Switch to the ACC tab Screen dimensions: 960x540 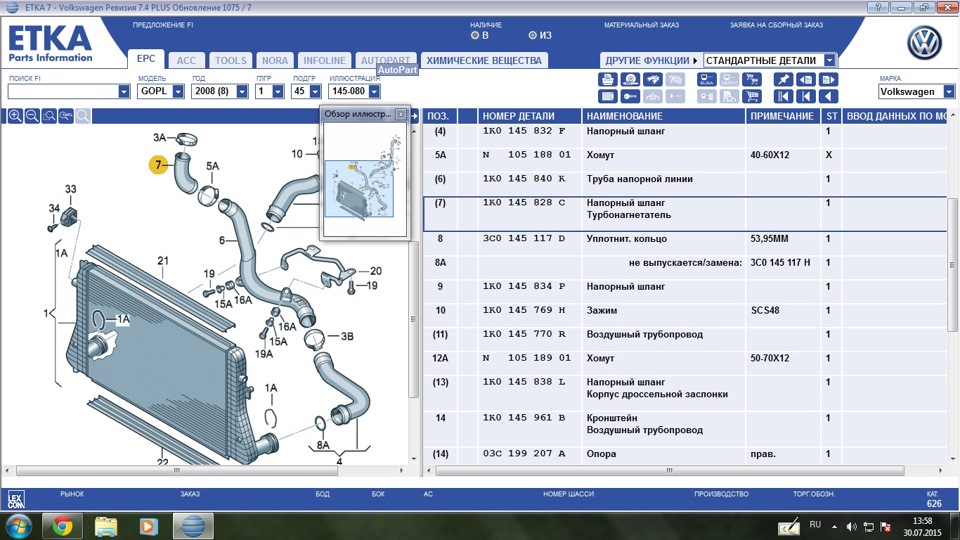[x=186, y=60]
